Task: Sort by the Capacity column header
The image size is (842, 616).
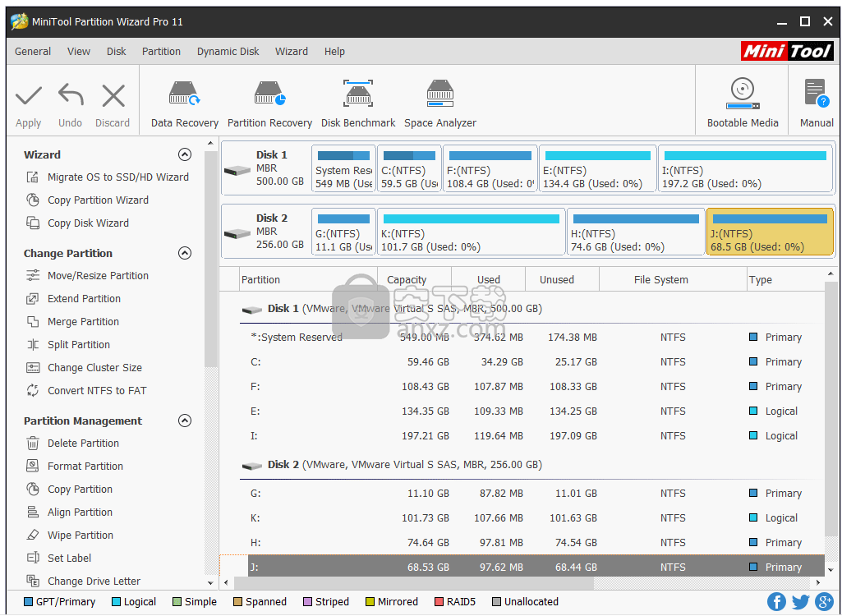Action: click(414, 280)
